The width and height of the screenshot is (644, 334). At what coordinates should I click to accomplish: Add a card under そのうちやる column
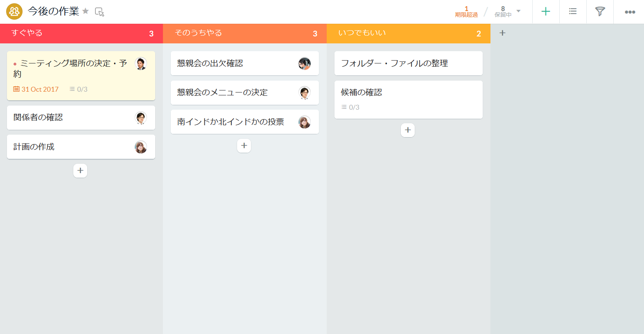244,146
